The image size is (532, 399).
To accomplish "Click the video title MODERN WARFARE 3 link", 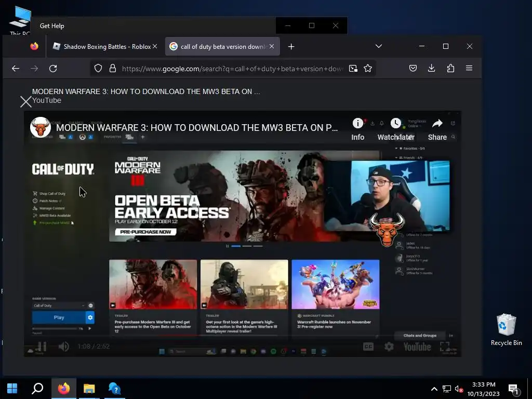I will tap(197, 128).
